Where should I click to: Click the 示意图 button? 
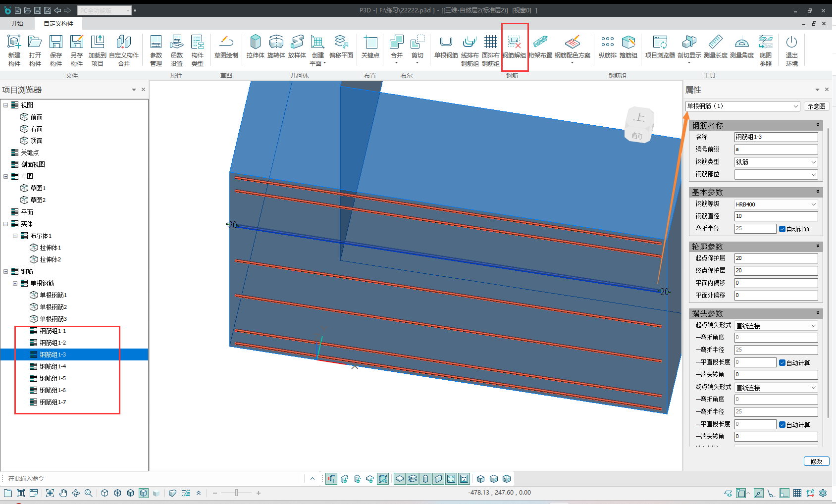[816, 106]
